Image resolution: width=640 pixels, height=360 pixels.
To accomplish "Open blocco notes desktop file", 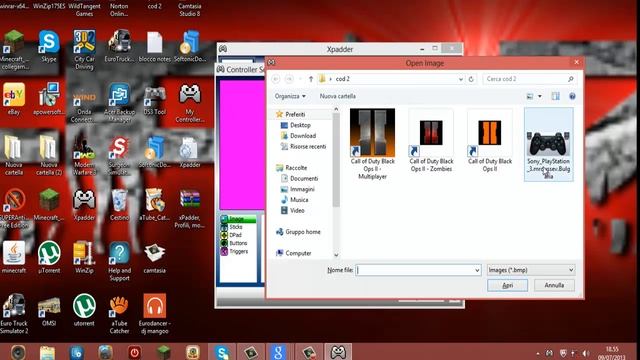I will click(155, 47).
